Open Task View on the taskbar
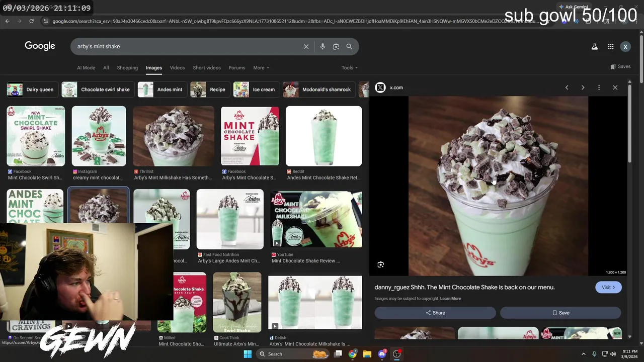644x362 pixels. pyautogui.click(x=338, y=354)
